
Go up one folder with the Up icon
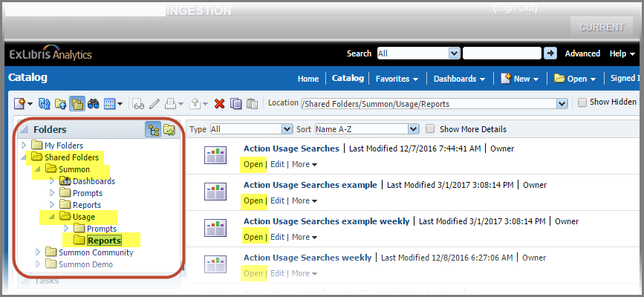(60, 103)
